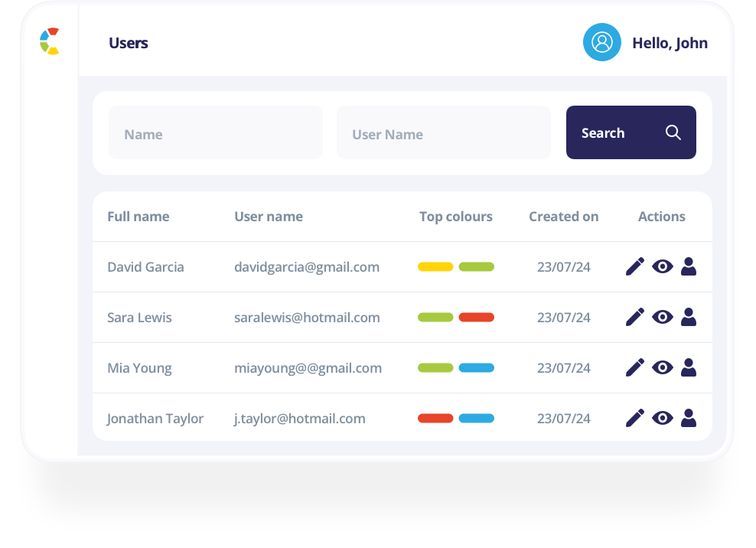
Task: Open sorting on the User name column
Action: click(x=269, y=217)
